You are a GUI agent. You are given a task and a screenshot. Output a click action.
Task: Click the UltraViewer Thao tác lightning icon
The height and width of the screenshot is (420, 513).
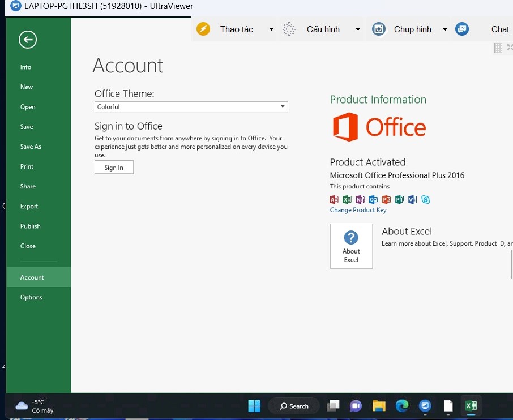(x=203, y=29)
